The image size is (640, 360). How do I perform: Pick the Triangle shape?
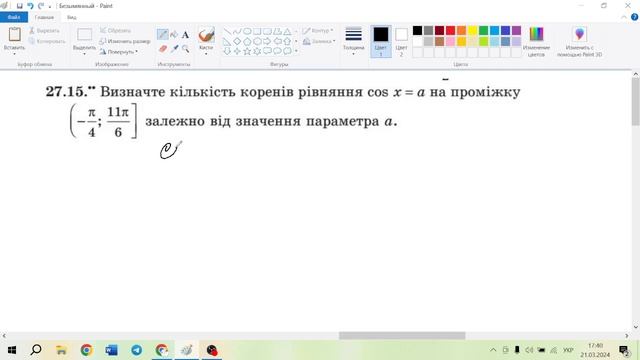[287, 31]
